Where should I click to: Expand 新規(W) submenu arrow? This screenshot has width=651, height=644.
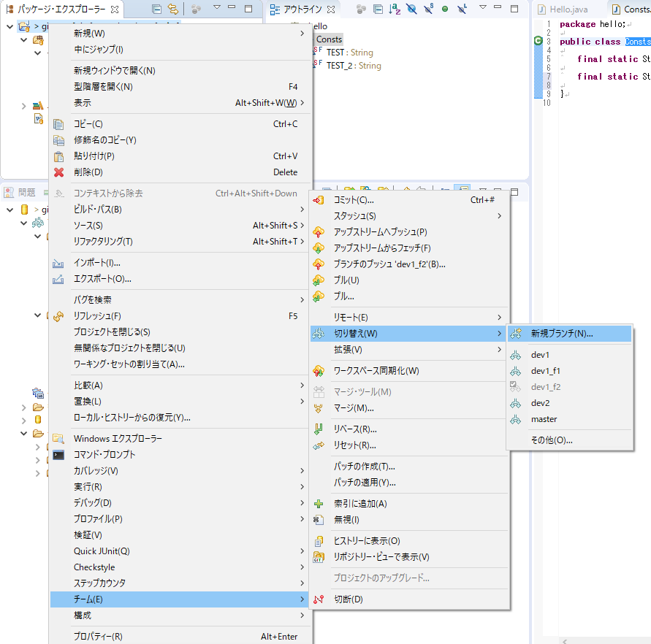coord(302,33)
